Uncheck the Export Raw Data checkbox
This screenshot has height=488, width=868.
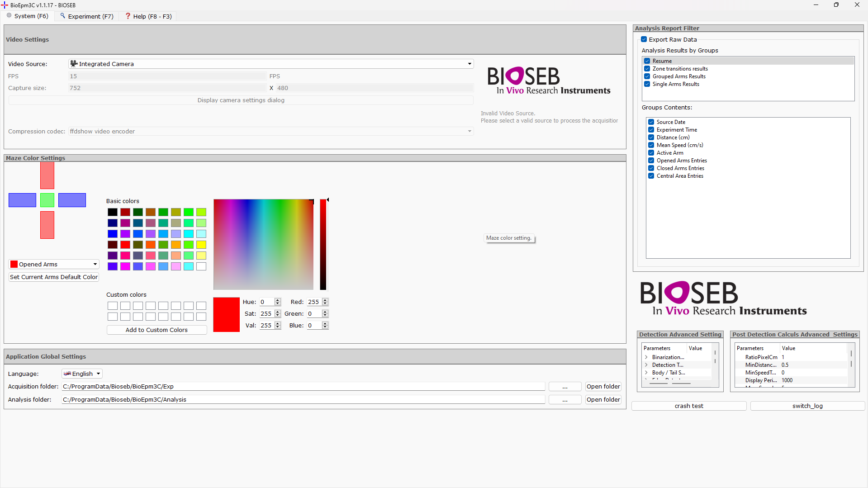644,39
